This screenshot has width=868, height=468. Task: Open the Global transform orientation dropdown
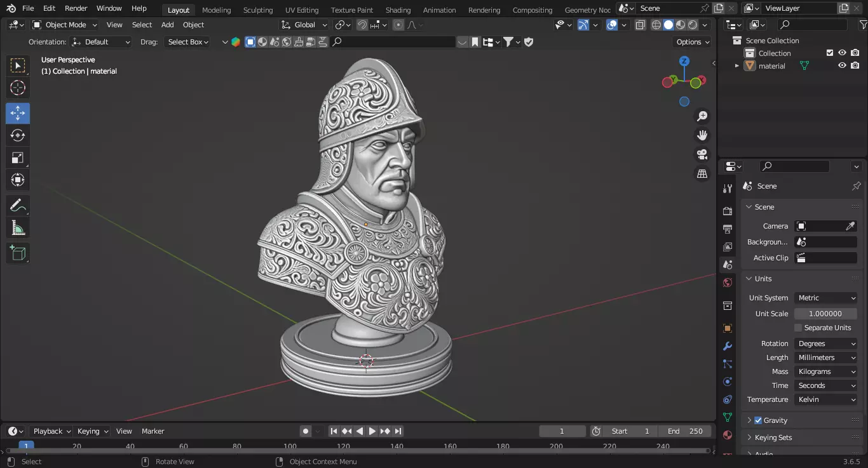[304, 25]
